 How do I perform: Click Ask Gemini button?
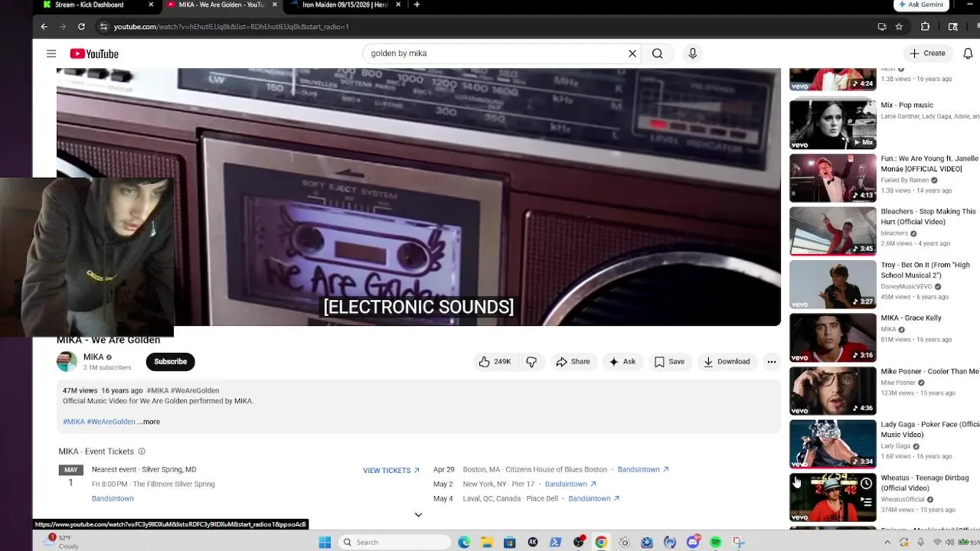[x=922, y=5]
